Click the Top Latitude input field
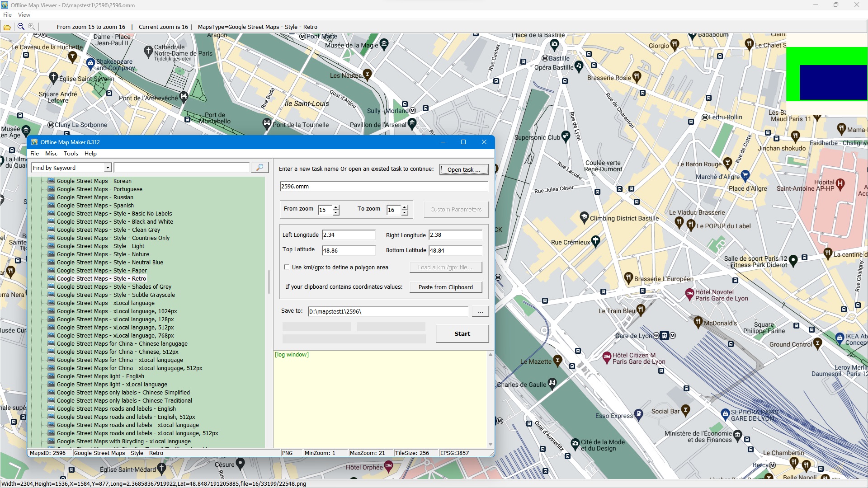Screen dimensions: 868x488 point(349,250)
